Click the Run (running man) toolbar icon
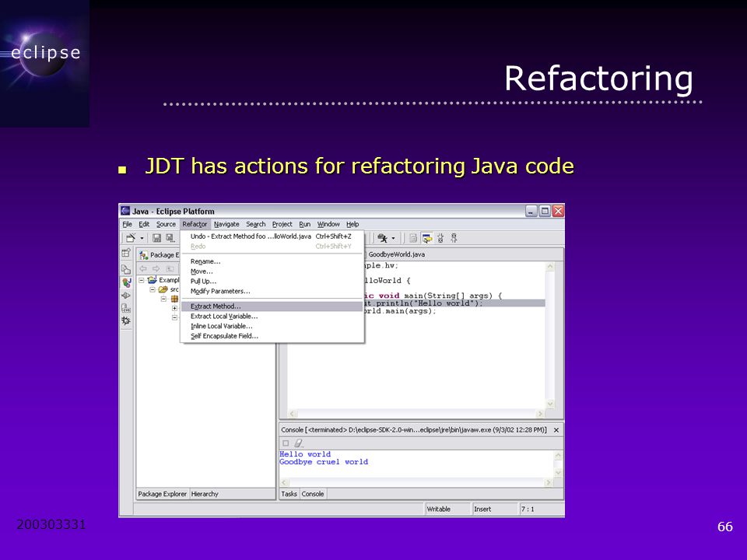Image resolution: width=747 pixels, height=560 pixels. coord(382,238)
